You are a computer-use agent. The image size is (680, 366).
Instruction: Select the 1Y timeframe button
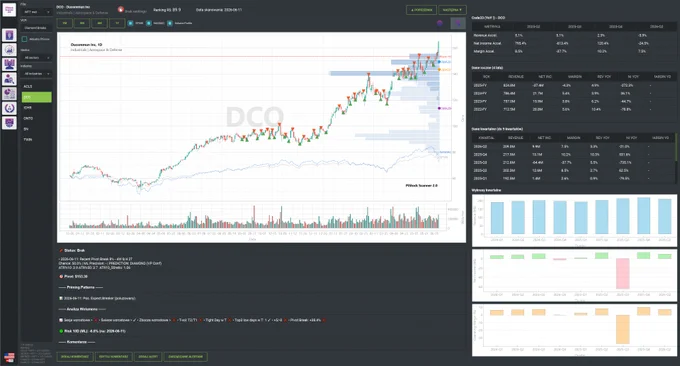coord(117,23)
